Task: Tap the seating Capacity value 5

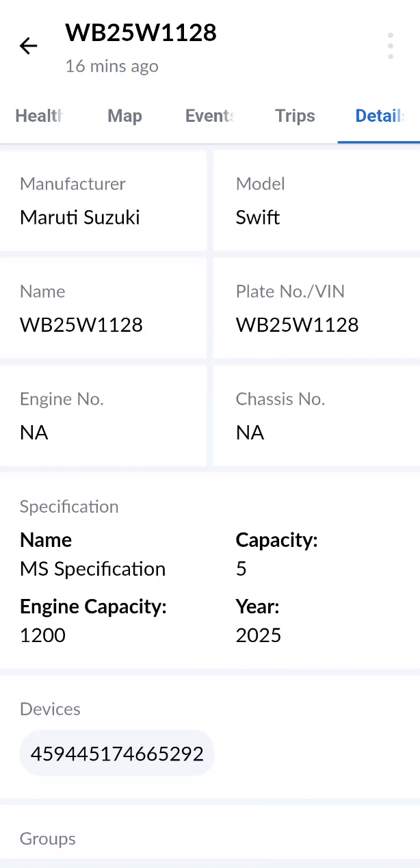Action: tap(241, 569)
